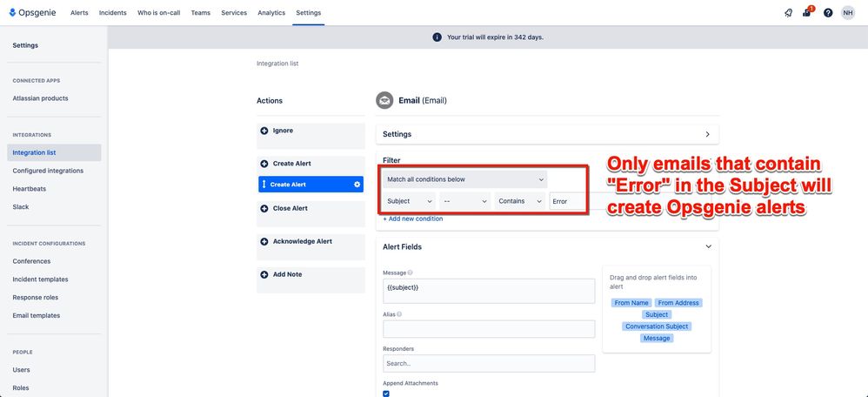Click the trial info icon in banner
The width and height of the screenshot is (868, 397).
tap(437, 37)
